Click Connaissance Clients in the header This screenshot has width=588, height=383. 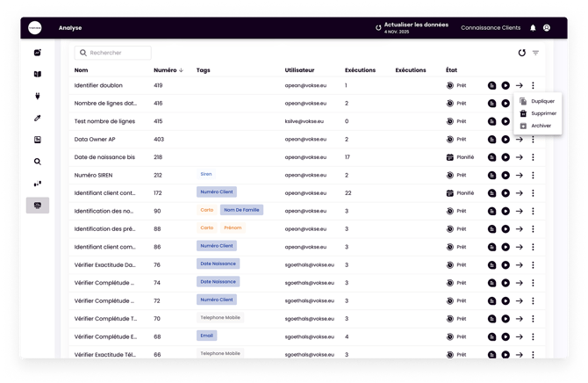tap(491, 28)
